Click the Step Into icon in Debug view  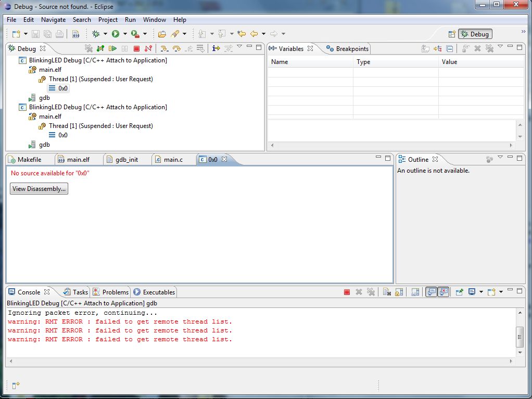pos(164,48)
